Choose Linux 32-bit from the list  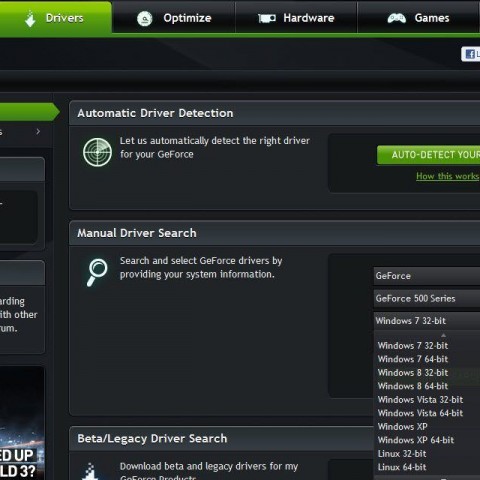402,454
